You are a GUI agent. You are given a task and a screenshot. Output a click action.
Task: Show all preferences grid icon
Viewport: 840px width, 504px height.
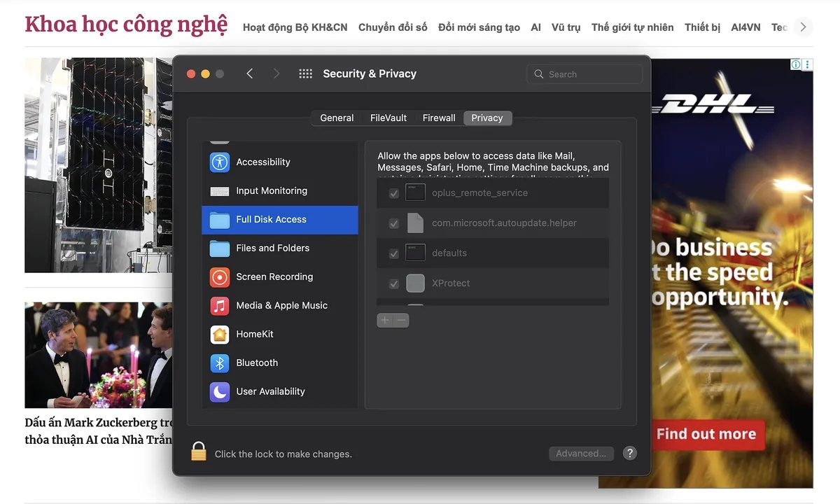coord(305,73)
